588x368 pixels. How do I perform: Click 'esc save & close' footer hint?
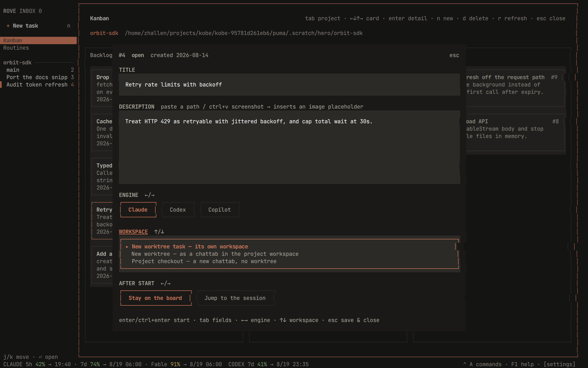point(353,320)
